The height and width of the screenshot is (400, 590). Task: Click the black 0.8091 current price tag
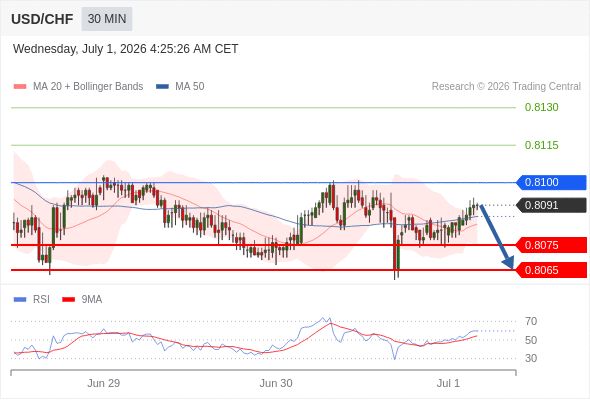(551, 205)
